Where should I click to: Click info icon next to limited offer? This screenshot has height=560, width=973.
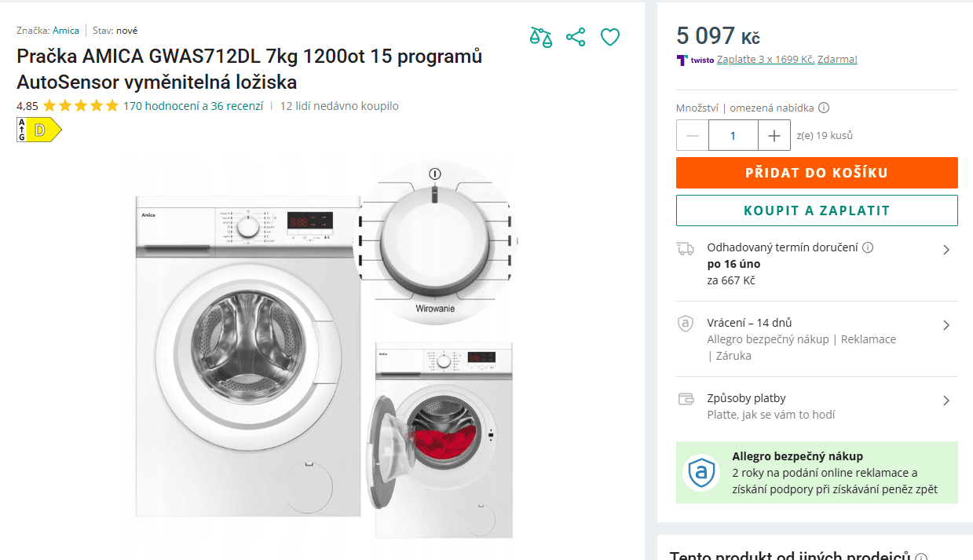[x=824, y=108]
